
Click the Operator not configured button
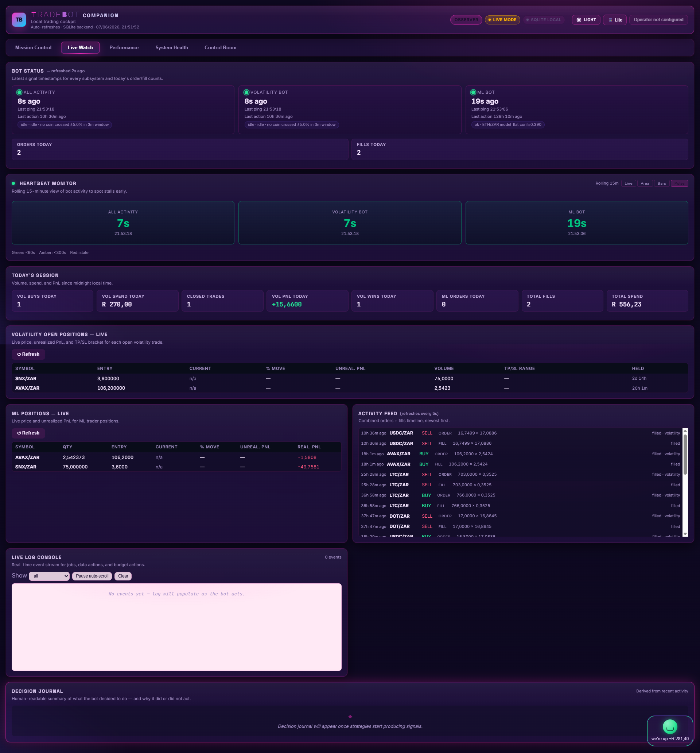(x=658, y=20)
